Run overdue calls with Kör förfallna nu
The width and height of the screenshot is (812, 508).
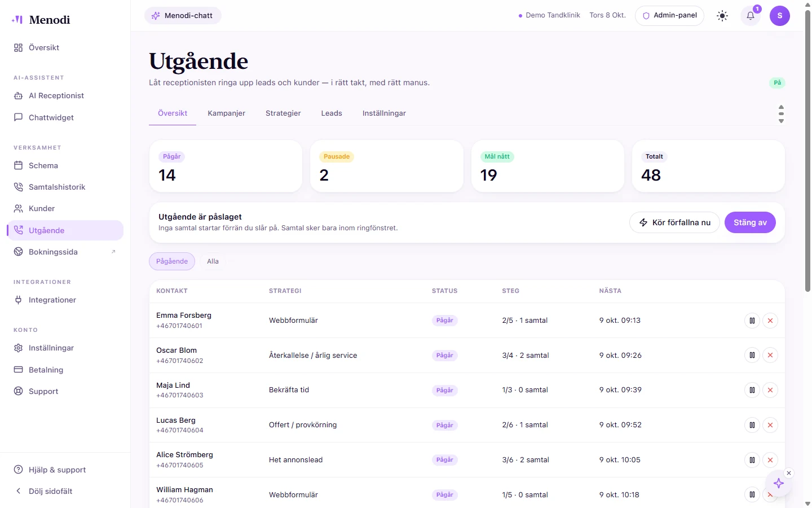(674, 223)
